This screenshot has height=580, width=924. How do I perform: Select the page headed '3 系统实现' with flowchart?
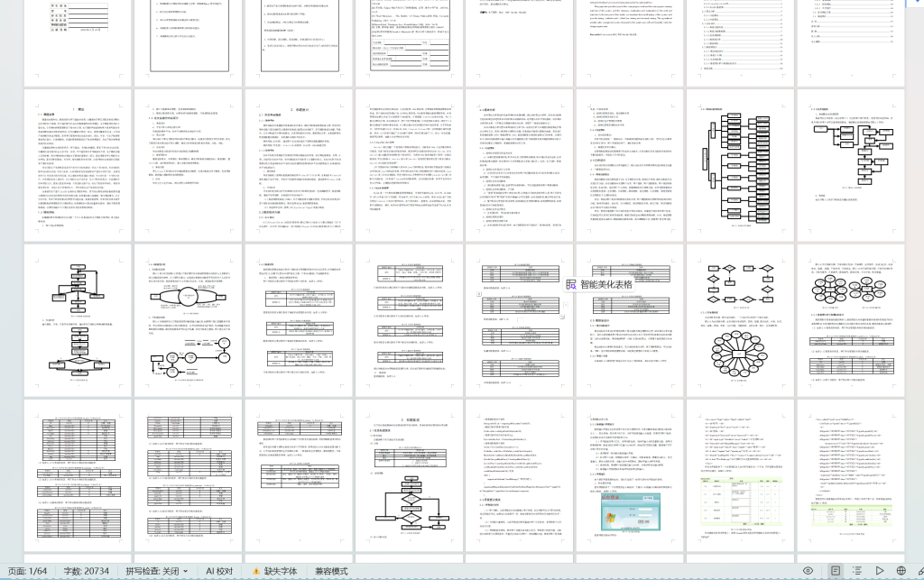coord(410,475)
